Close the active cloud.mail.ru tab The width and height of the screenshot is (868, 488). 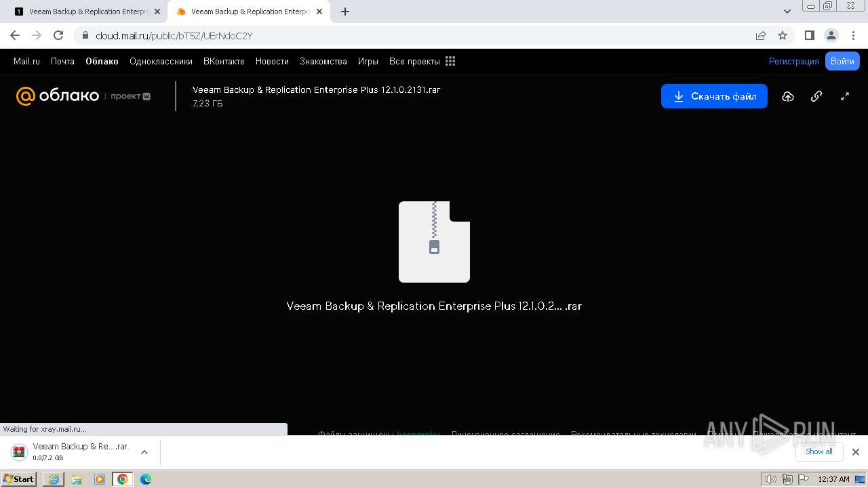coord(319,12)
